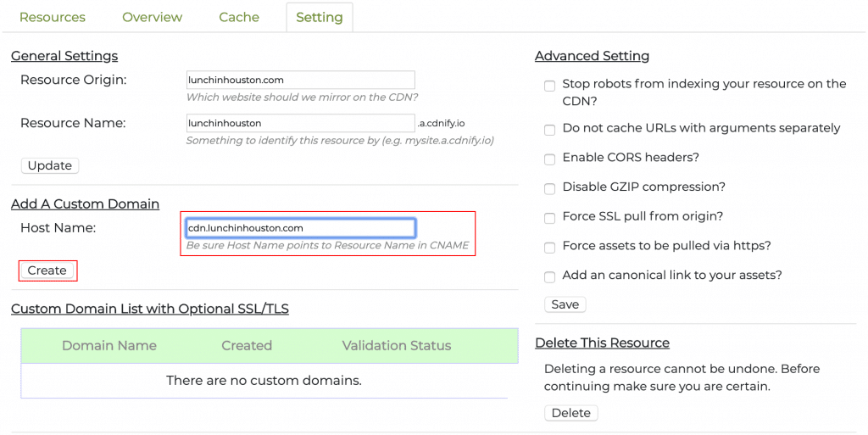Switch to the Overview tab

[152, 17]
